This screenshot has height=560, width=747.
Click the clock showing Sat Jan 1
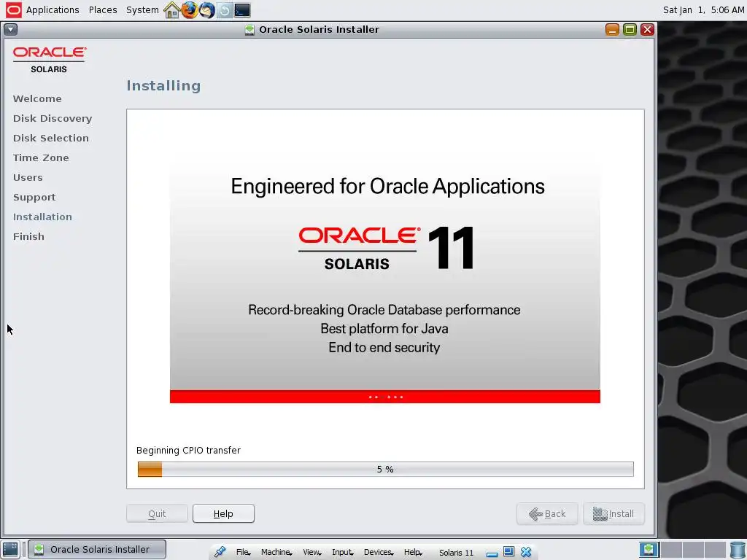tap(703, 10)
